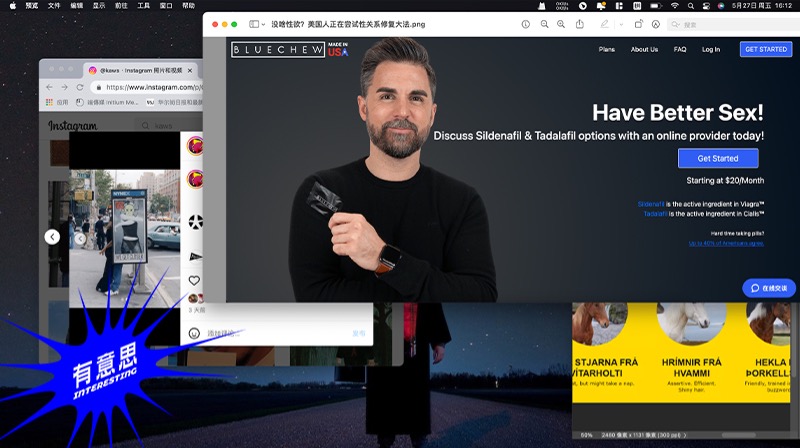Open the 工具 menu
Image resolution: width=800 pixels, height=448 pixels.
pos(144,6)
